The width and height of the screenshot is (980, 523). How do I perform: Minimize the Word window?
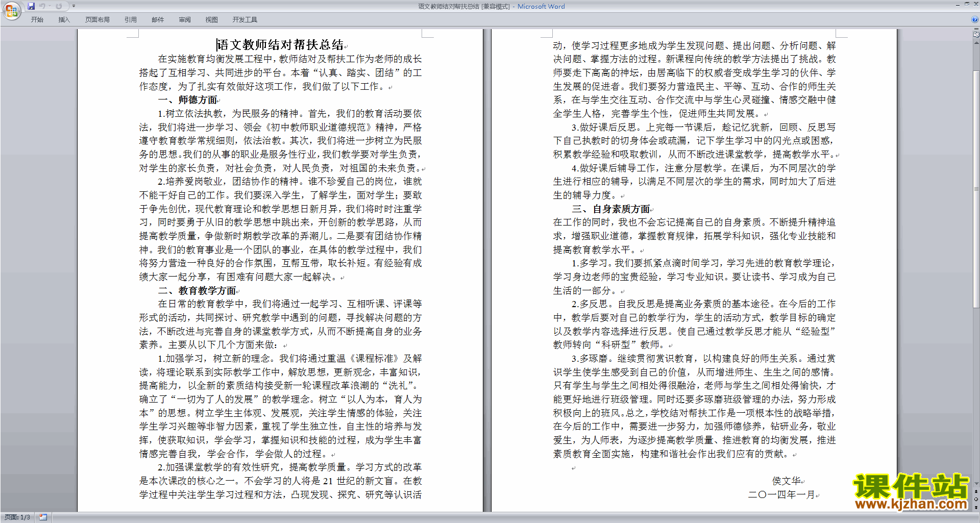pyautogui.click(x=958, y=5)
